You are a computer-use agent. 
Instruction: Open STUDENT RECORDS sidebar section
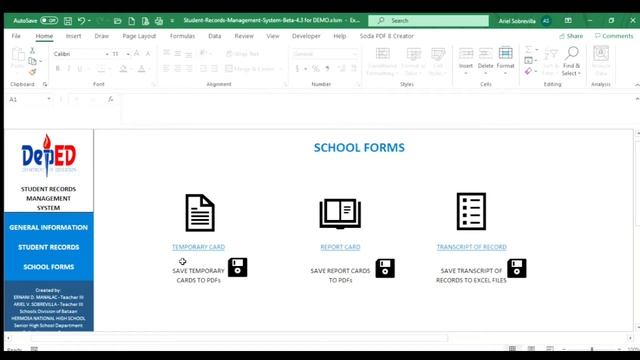pyautogui.click(x=49, y=247)
